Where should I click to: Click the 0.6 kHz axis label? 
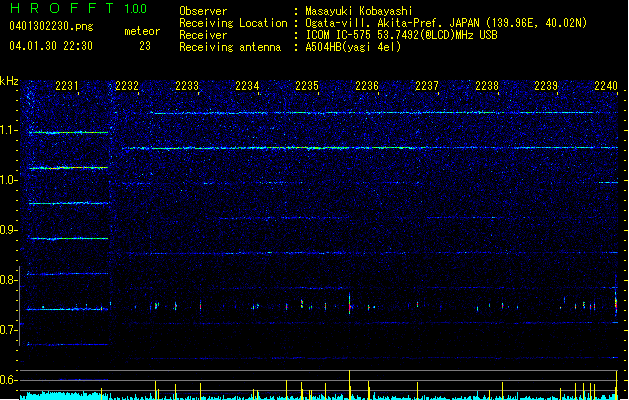(8, 380)
